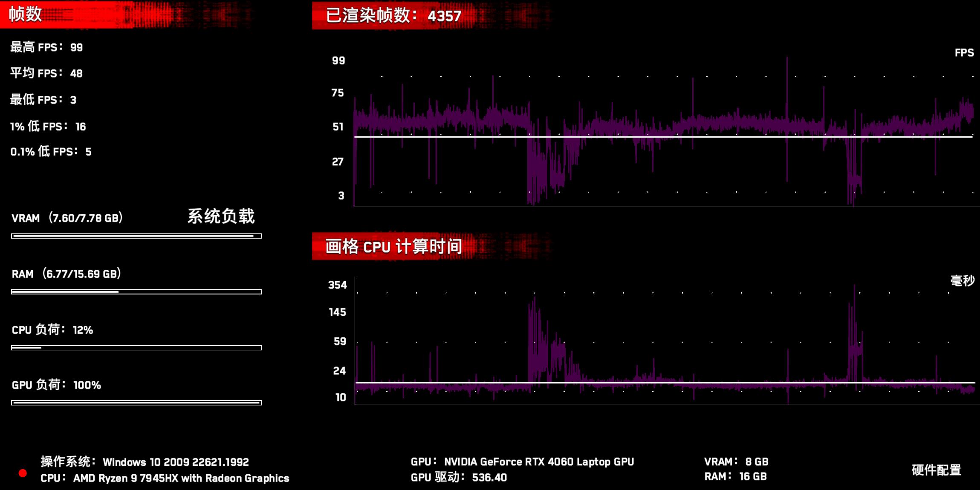Click the Windows 10 operating system info text
This screenshot has height=490, width=980.
(x=145, y=461)
